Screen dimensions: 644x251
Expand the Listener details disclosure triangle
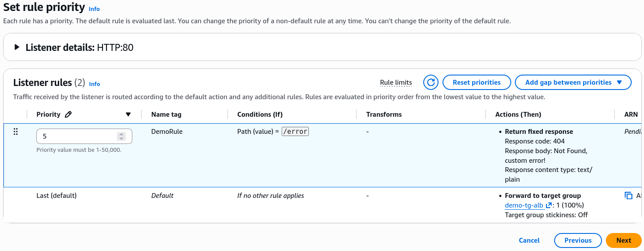[x=17, y=47]
